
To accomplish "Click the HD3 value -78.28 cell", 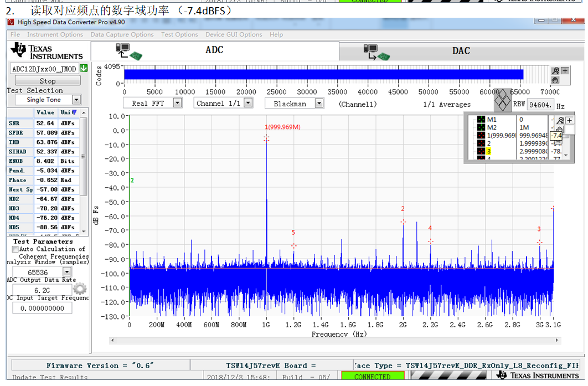I will click(46, 208).
